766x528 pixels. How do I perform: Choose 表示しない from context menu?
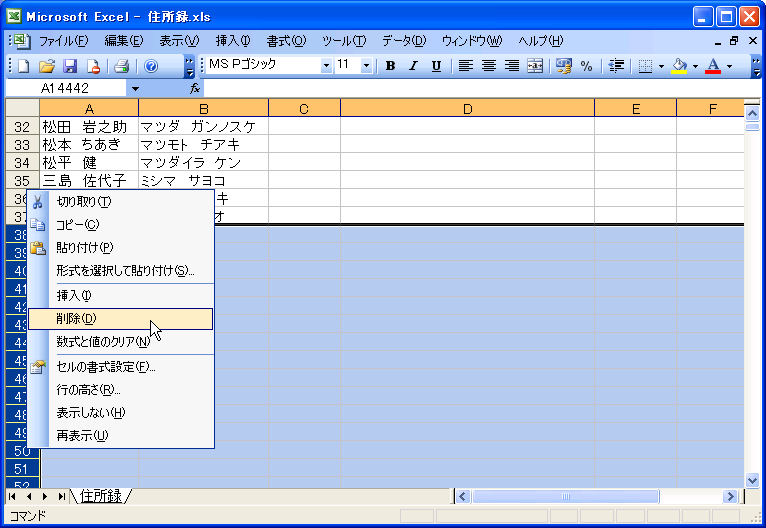[x=121, y=413]
